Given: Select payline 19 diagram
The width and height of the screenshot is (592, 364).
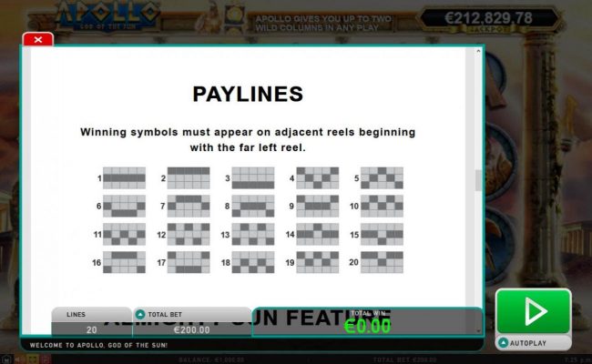Looking at the screenshot, I should [x=318, y=262].
